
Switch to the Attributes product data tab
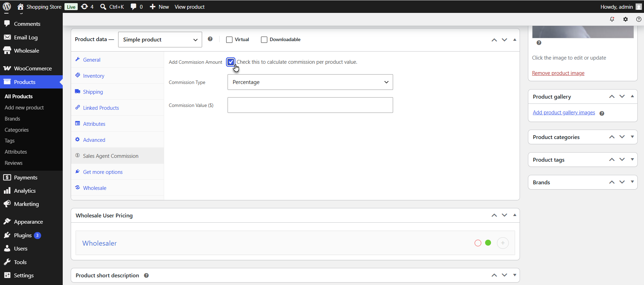coord(117,124)
